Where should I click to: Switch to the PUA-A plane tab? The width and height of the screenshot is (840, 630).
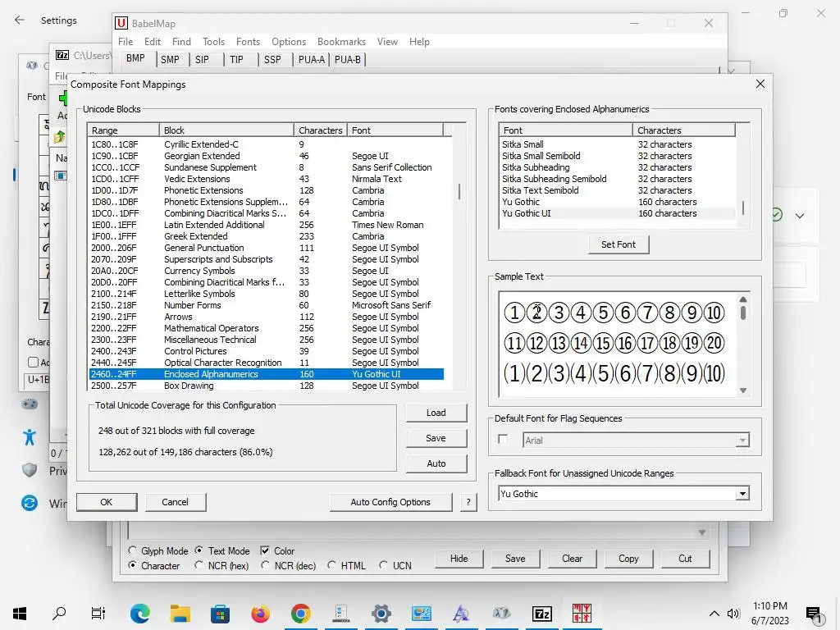coord(311,59)
